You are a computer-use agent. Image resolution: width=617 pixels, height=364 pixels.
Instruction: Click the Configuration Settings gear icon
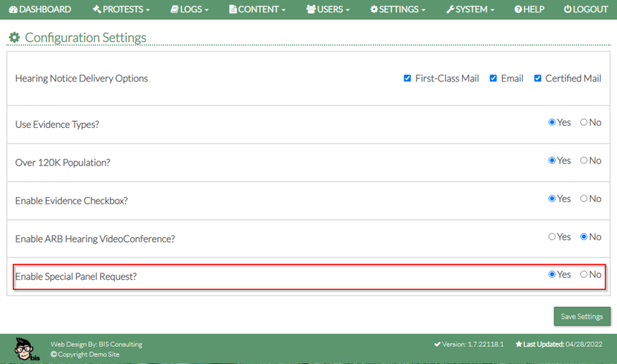pos(14,38)
